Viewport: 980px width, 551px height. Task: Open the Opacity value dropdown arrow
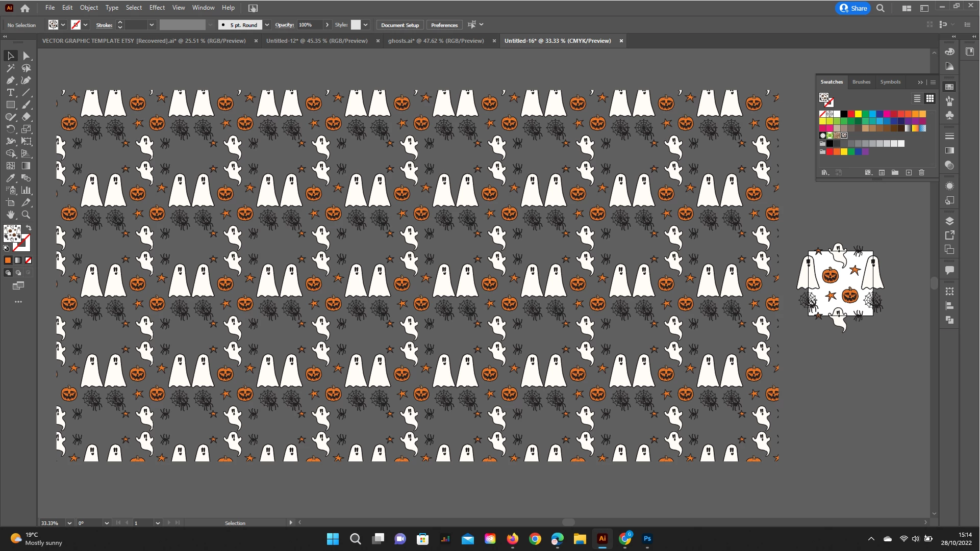[327, 25]
